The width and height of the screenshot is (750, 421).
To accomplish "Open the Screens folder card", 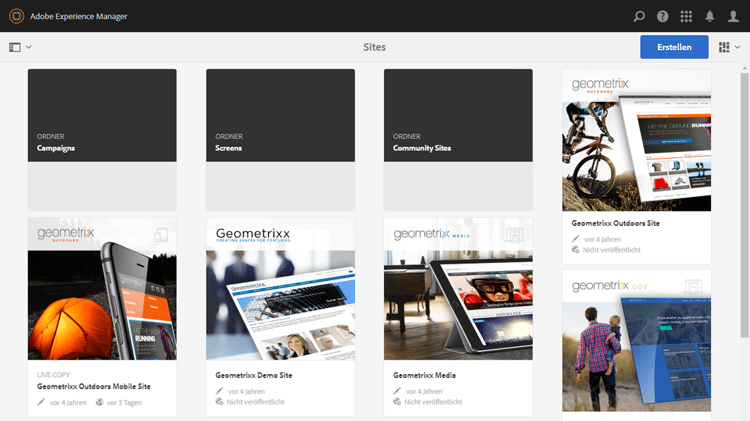I will (280, 140).
